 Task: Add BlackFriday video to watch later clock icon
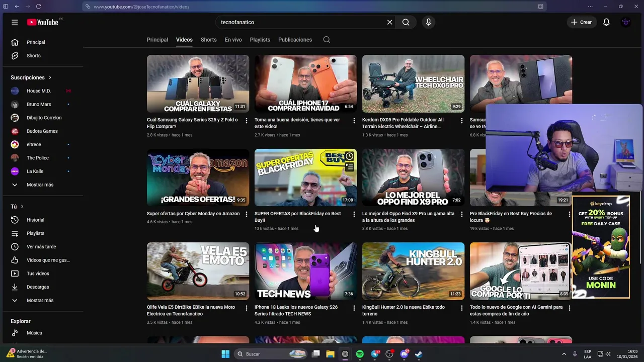click(349, 156)
